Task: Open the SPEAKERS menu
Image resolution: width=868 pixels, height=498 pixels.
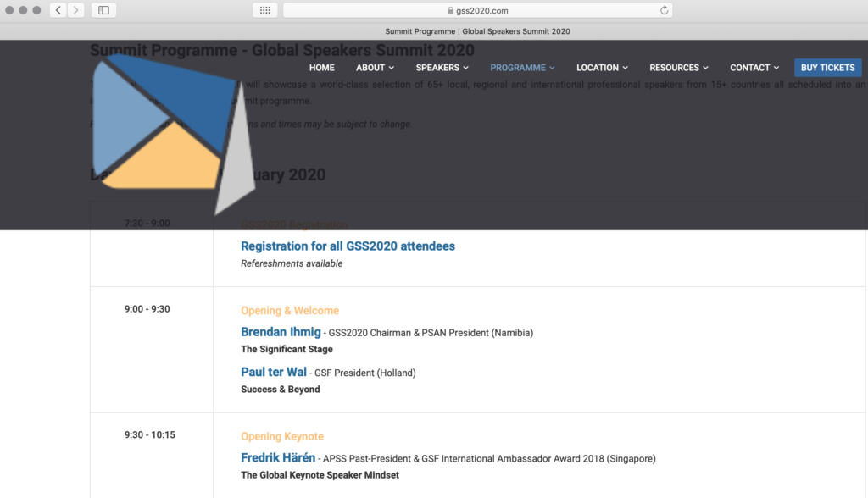Action: tap(442, 68)
